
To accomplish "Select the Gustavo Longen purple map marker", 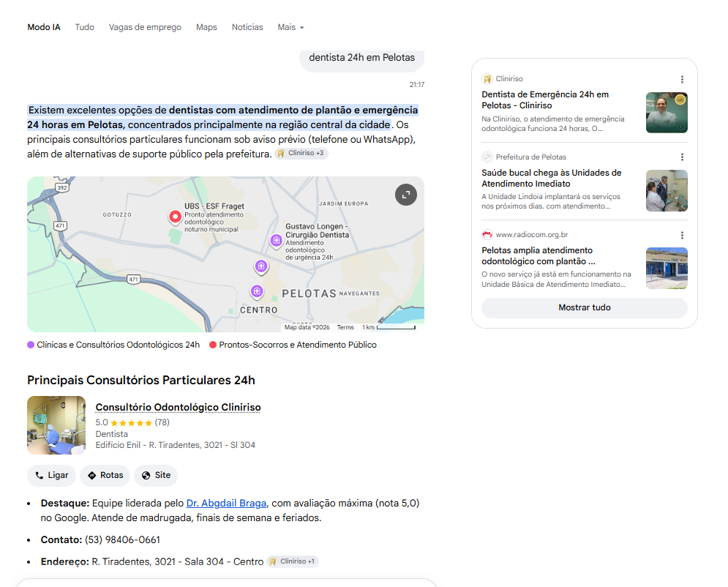I will [277, 241].
